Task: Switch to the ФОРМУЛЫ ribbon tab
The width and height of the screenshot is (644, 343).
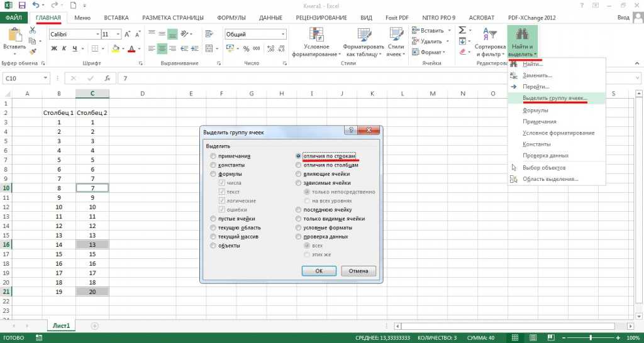Action: point(231,18)
